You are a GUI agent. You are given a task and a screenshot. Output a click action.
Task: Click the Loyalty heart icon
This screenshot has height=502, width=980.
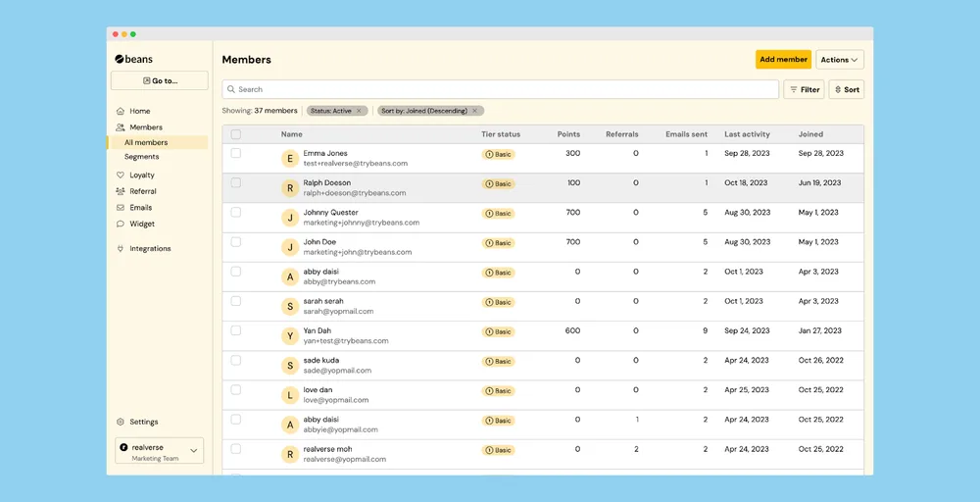[120, 176]
